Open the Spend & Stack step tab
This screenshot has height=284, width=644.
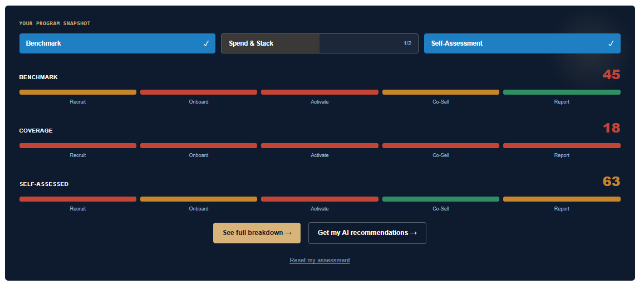(x=319, y=43)
